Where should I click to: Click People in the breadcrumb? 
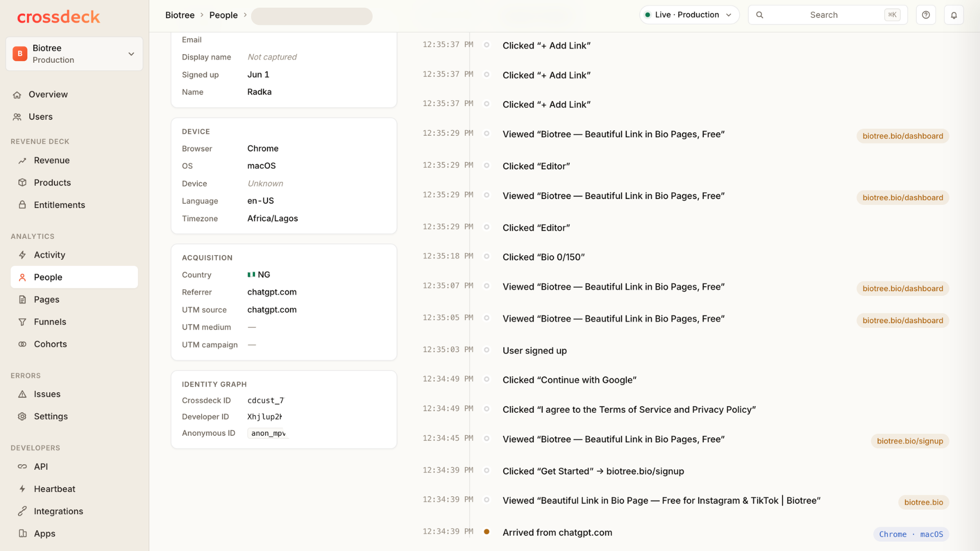(x=224, y=15)
